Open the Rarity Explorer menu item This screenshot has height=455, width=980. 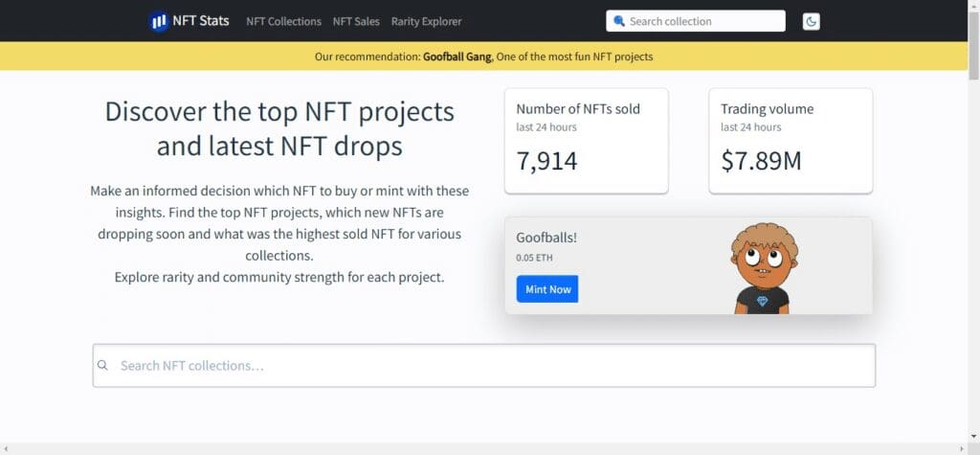426,21
